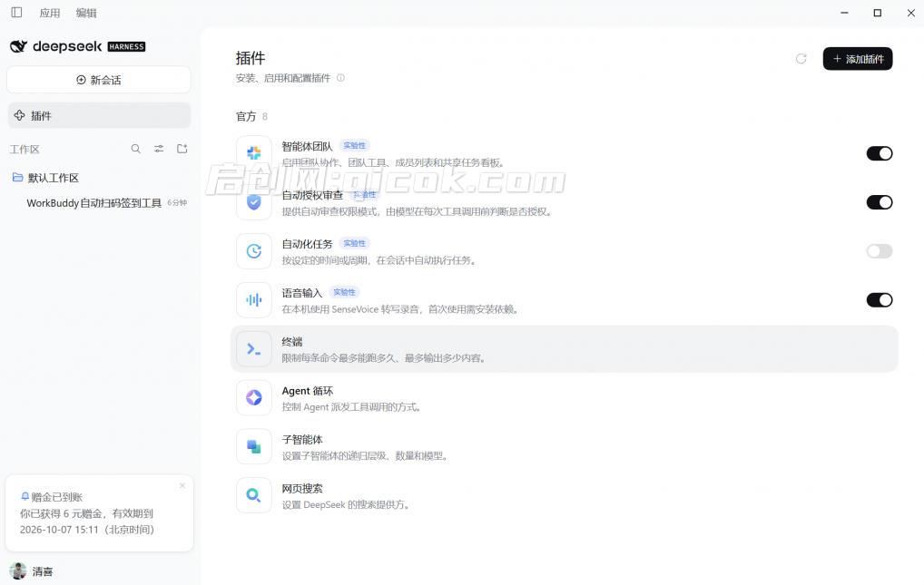Click HARNESS badge next to logo
Screen dimensions: 924x585
[x=126, y=46]
